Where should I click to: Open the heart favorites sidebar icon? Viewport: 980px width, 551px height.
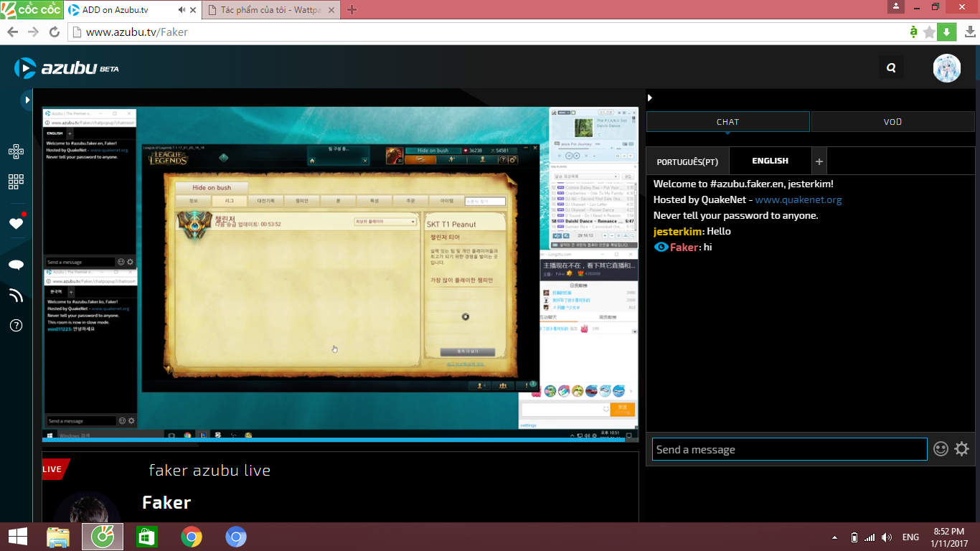point(16,223)
